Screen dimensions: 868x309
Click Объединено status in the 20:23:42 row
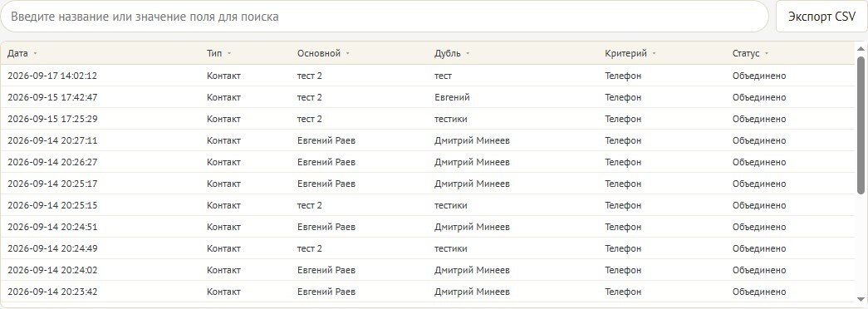(759, 292)
